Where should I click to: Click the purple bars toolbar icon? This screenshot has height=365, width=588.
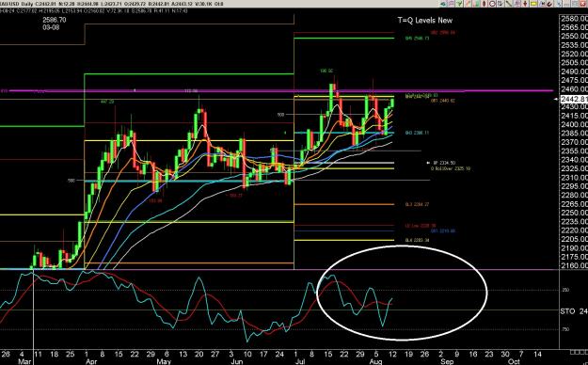pyautogui.click(x=517, y=4)
